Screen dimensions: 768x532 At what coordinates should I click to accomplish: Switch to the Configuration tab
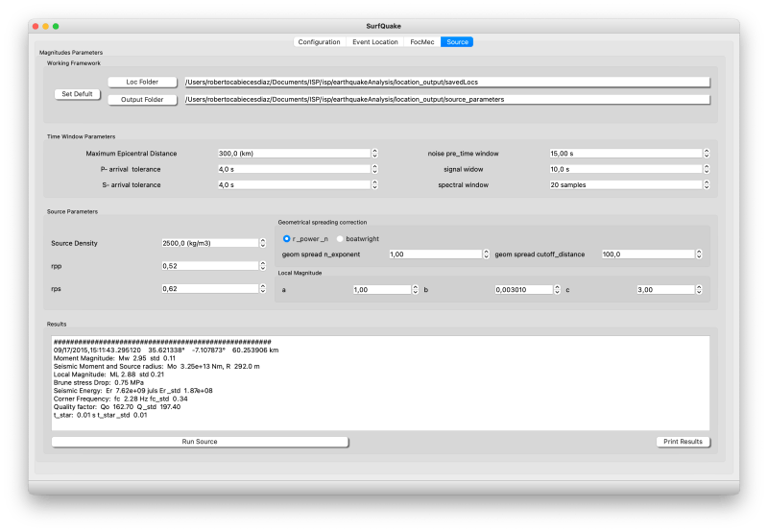coord(319,42)
